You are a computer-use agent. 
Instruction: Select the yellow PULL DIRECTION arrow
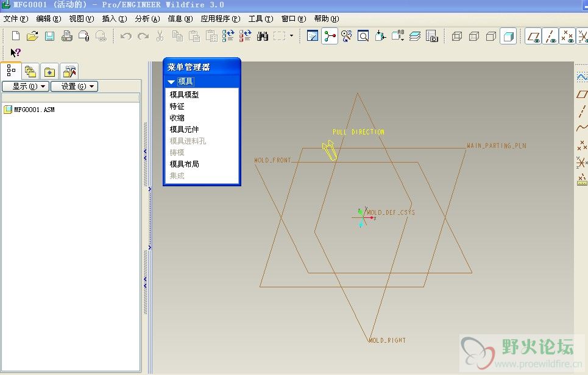[x=330, y=150]
